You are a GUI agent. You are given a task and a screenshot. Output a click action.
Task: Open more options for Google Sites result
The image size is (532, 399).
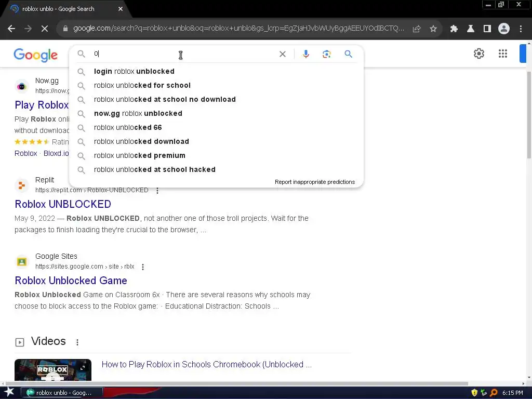(143, 267)
